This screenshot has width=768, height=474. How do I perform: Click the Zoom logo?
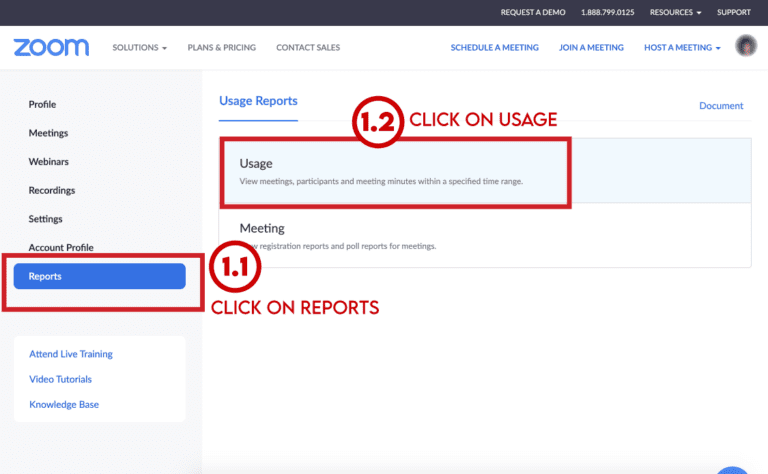[x=51, y=47]
